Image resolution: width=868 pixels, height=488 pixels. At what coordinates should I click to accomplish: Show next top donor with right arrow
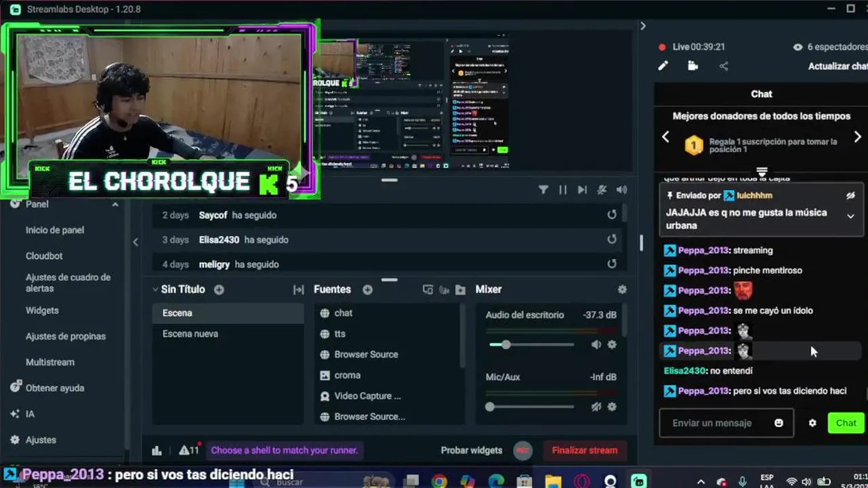tap(857, 137)
